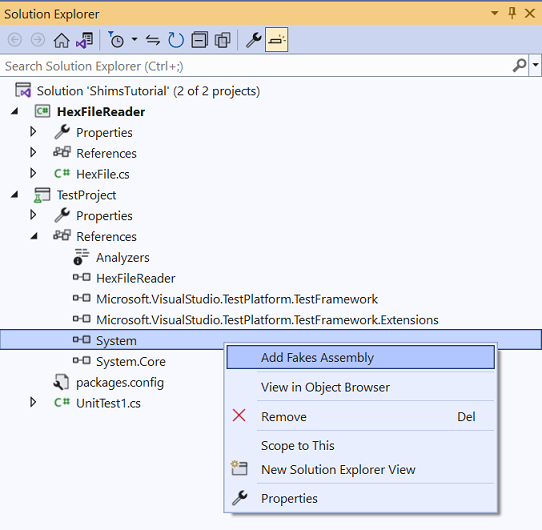Open Pending Changes Filter dropdown arrow
The image size is (542, 530).
pos(134,39)
